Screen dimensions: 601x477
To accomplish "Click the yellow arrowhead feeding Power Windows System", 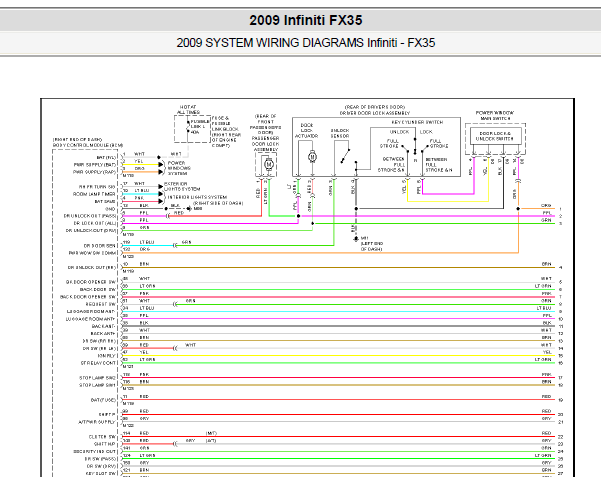I will 161,165.
